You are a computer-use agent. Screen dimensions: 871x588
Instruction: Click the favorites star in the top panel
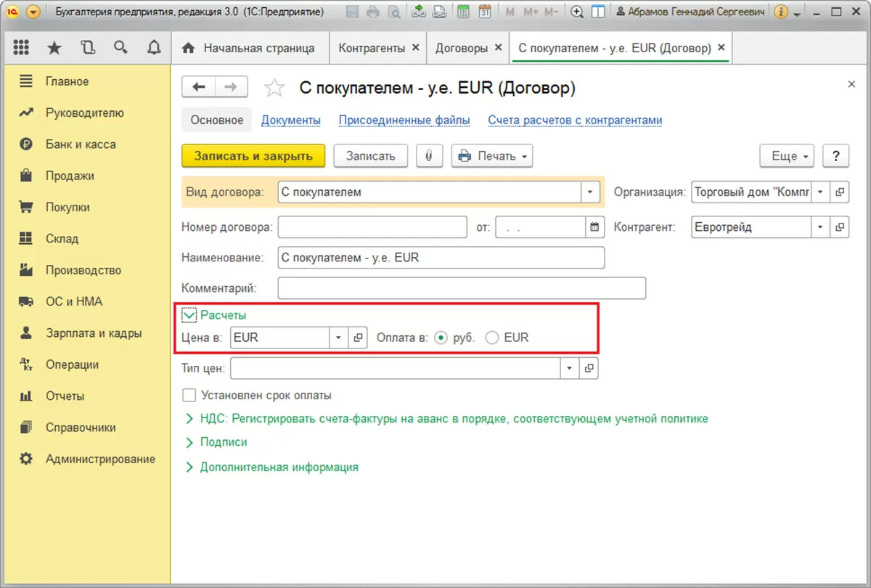pos(54,48)
